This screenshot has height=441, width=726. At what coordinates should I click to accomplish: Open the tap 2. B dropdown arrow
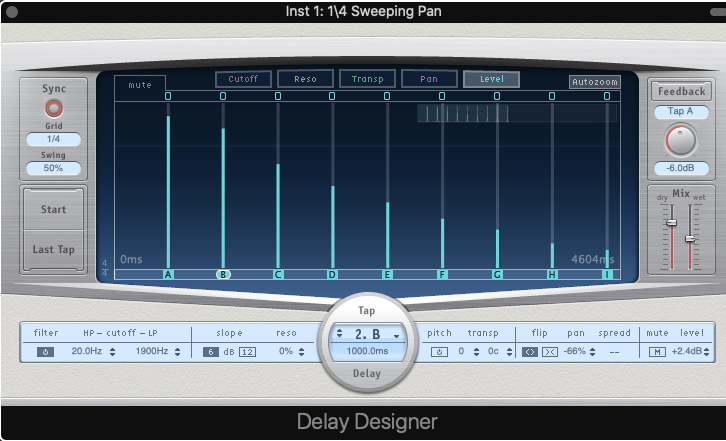tap(397, 335)
